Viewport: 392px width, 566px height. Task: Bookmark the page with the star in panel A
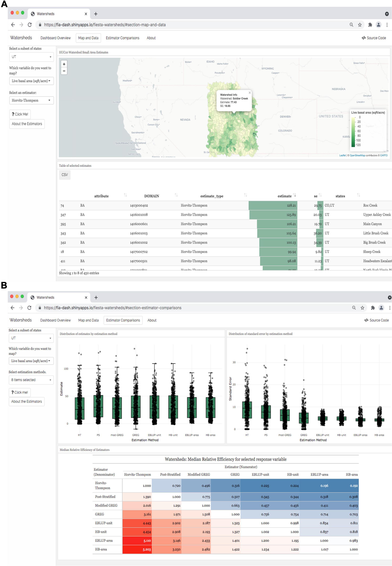360,25
